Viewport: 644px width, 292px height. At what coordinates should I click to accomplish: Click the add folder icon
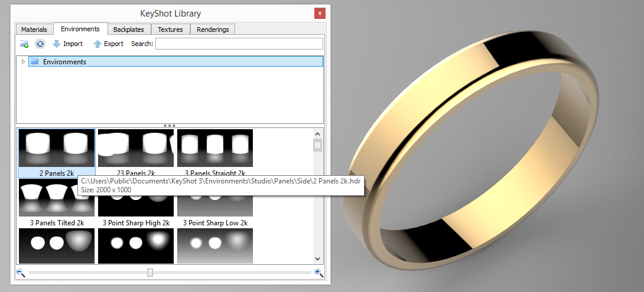click(24, 44)
